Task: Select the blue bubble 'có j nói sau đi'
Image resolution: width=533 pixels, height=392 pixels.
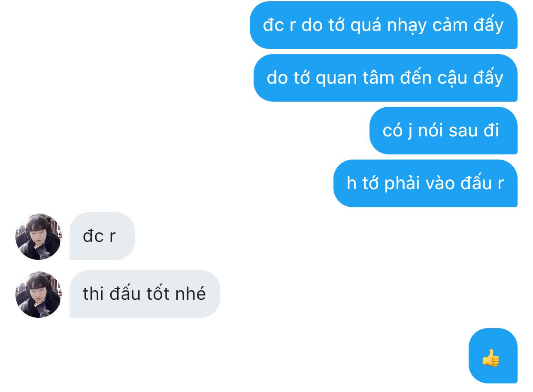Action: point(443,131)
